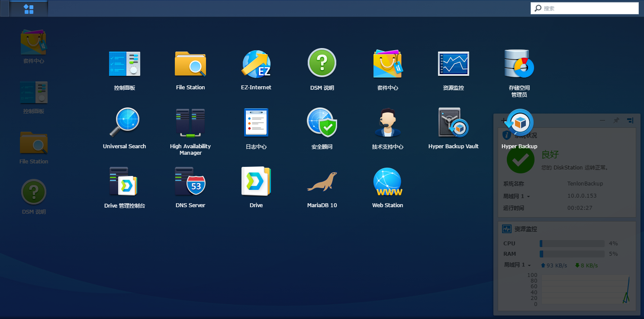Image resolution: width=644 pixels, height=319 pixels.
Task: Open High Availability Manager
Action: pyautogui.click(x=190, y=123)
